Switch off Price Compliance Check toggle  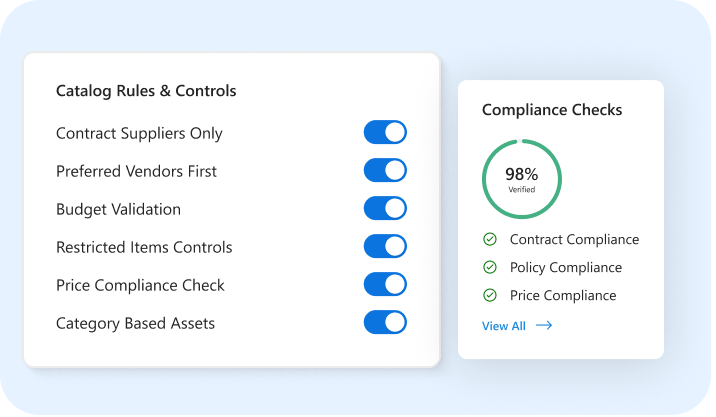[385, 284]
